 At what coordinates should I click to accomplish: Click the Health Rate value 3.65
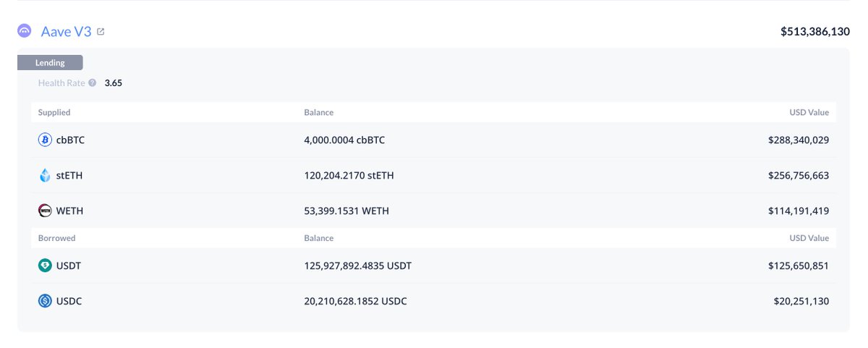point(114,83)
